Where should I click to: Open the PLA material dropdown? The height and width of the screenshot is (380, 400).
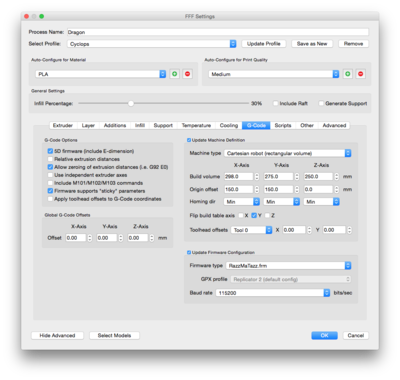click(101, 74)
